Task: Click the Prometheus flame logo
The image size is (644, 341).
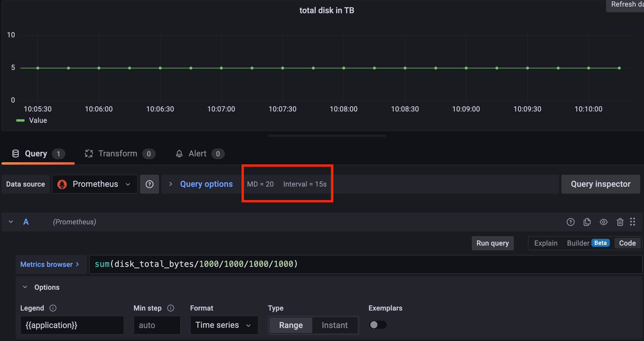Action: click(x=62, y=184)
